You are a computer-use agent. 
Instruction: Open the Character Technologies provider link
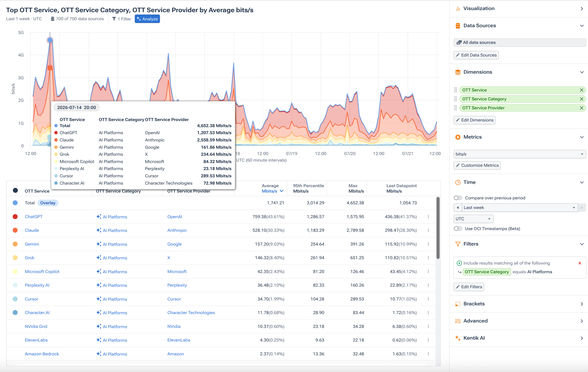[x=191, y=313]
